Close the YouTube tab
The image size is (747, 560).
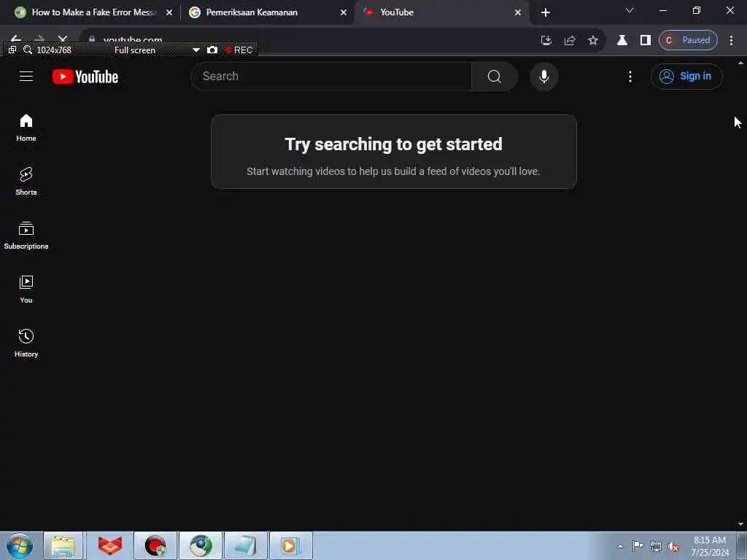(518, 12)
